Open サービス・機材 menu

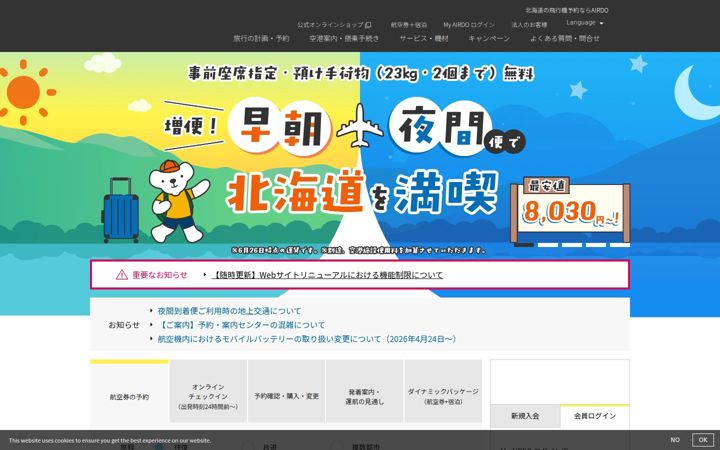pyautogui.click(x=424, y=39)
